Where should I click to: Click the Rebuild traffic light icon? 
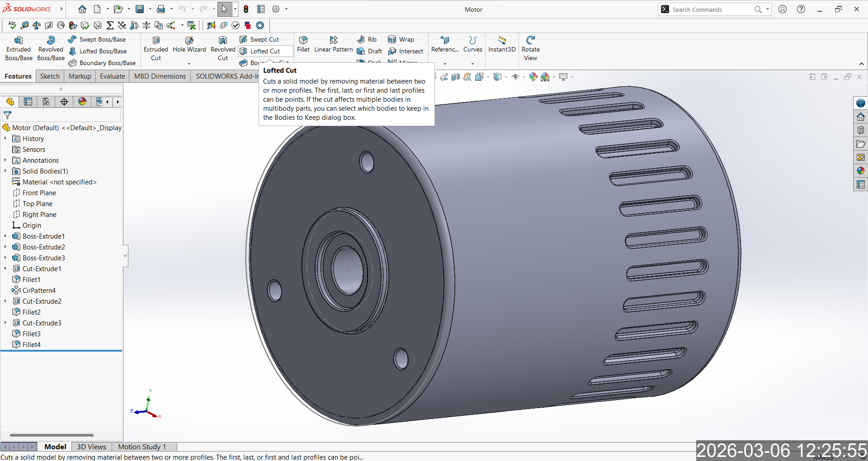246,9
